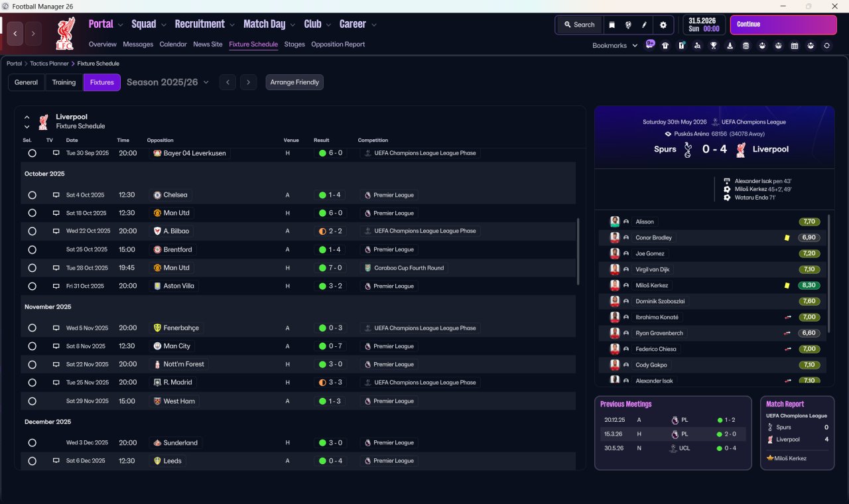Click the Chelsea club badge in fixtures
Viewport: 849px width, 504px height.
point(157,195)
